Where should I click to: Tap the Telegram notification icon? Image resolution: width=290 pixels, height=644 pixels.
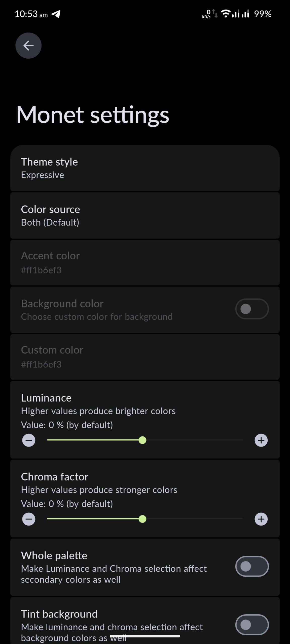coord(56,14)
